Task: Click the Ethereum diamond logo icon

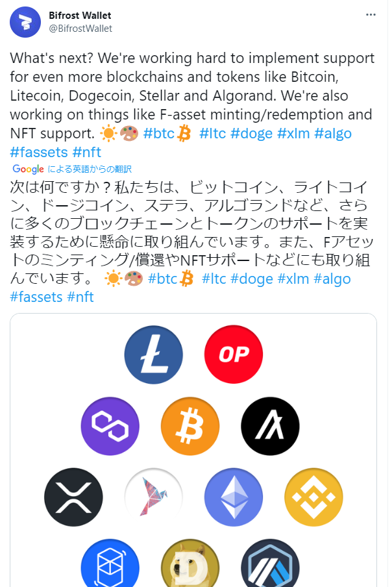Action: tap(234, 497)
